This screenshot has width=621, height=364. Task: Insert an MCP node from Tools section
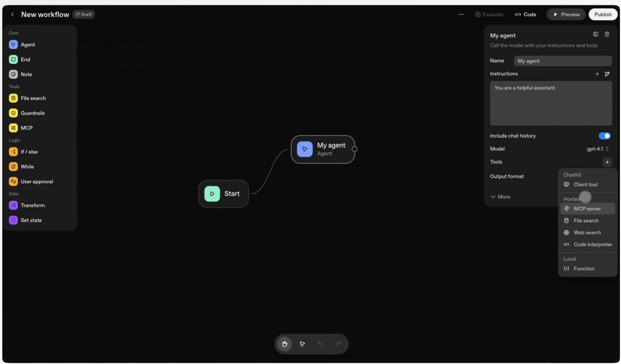tap(26, 128)
